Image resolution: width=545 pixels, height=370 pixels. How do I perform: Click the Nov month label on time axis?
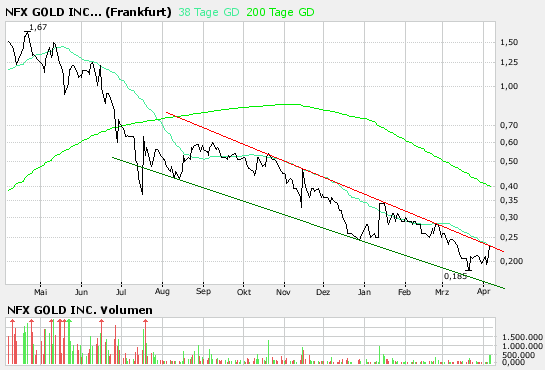tap(283, 292)
